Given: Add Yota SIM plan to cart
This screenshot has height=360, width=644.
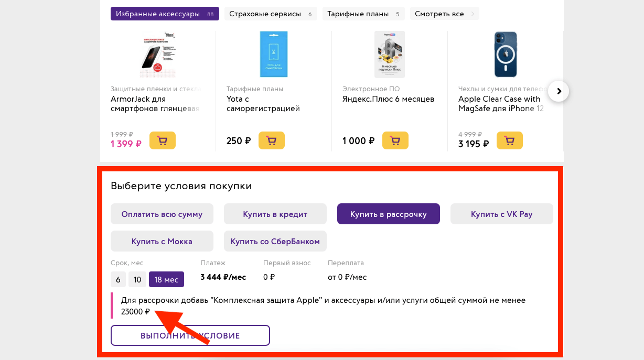Looking at the screenshot, I should 271,140.
